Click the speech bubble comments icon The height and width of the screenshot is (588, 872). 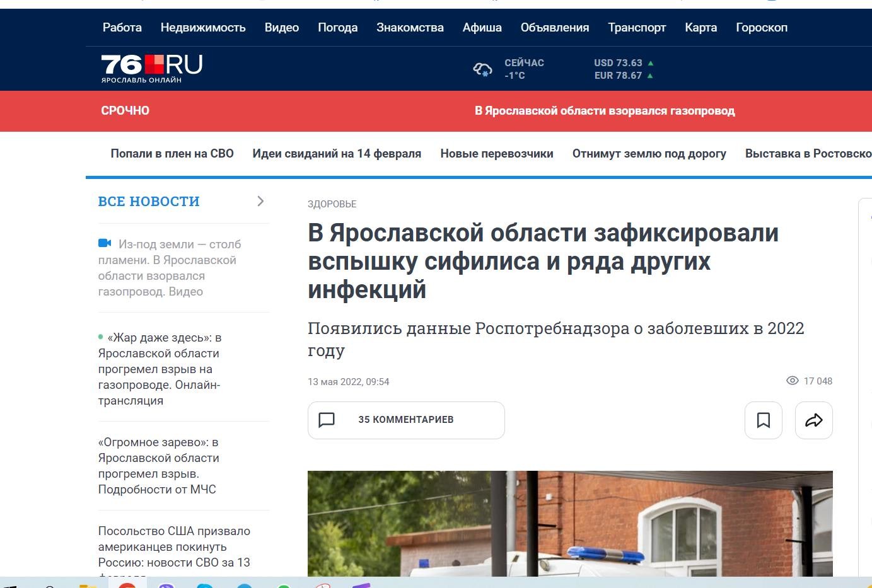327,420
